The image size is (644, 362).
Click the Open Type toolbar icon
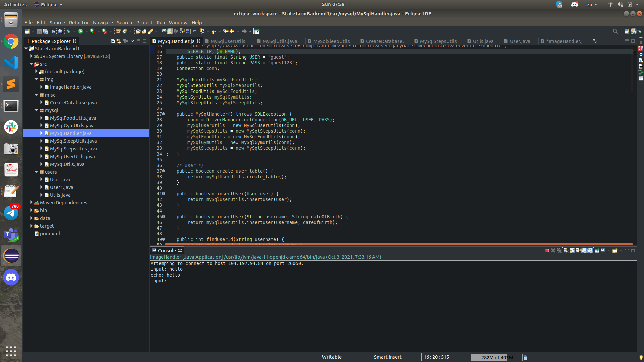point(138,31)
